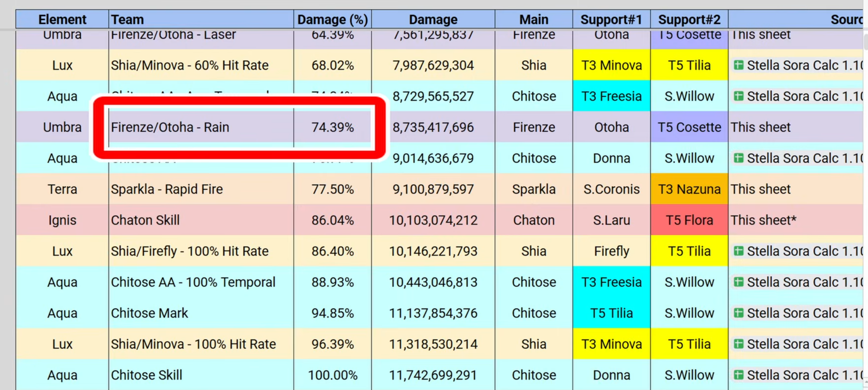Screen dimensions: 868x390
Task: Select the 7,987,629,304 damage cell
Action: coord(433,65)
